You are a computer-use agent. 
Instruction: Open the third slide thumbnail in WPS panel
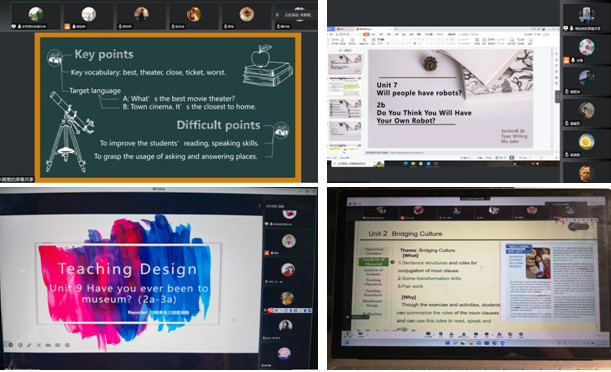(345, 108)
